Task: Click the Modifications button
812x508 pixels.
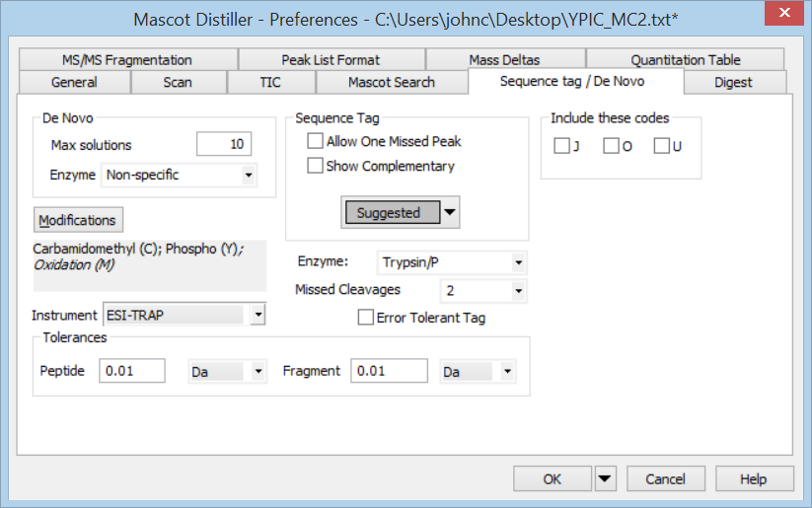Action: pyautogui.click(x=78, y=220)
